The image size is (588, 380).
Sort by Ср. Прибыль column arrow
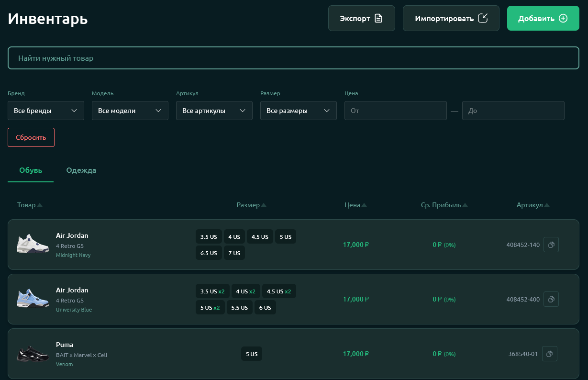(x=465, y=205)
